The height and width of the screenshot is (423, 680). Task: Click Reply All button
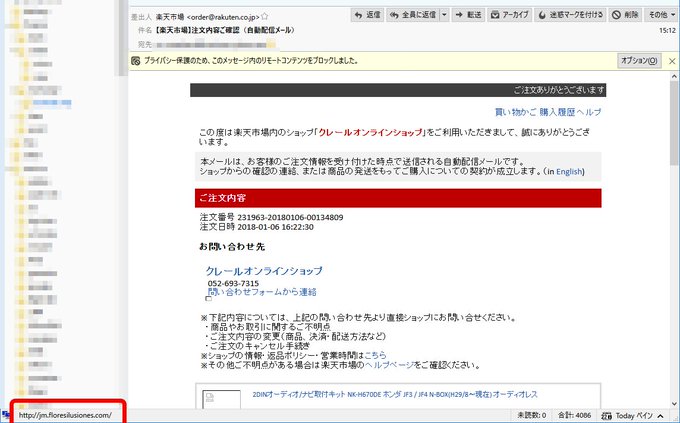413,15
